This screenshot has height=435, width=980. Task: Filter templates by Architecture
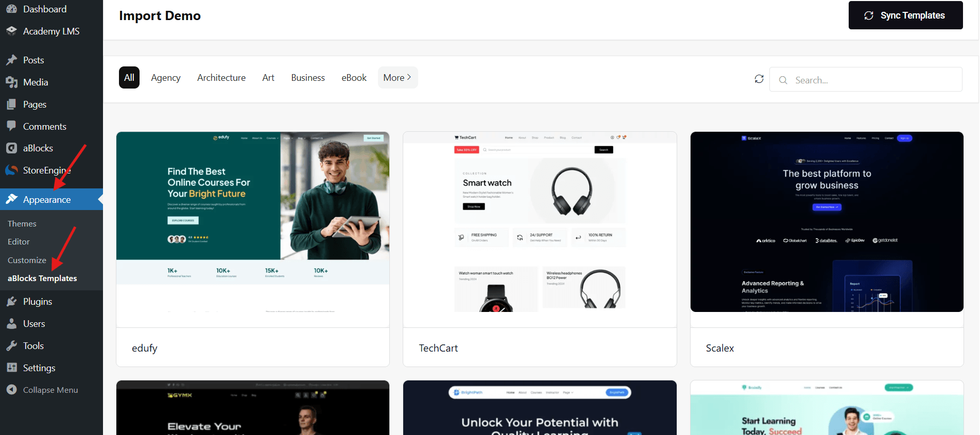[x=221, y=77]
